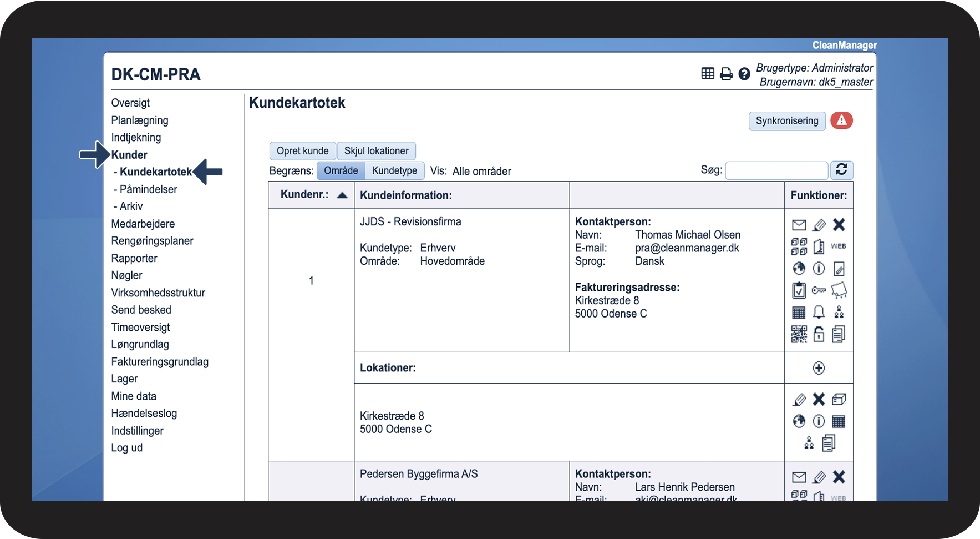Open the note-with-pencil icon for JJDS - Revisionsfirma

pyautogui.click(x=839, y=269)
